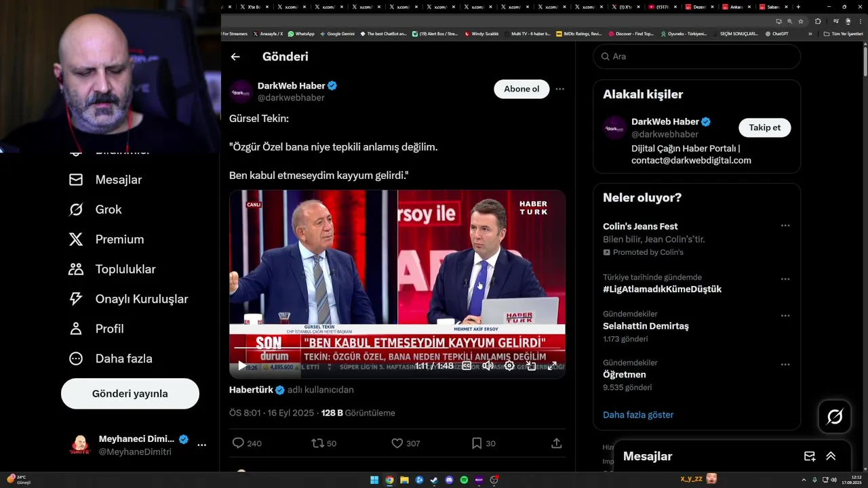The height and width of the screenshot is (488, 868).
Task: Open ChatGPT bookmark
Action: (776, 33)
